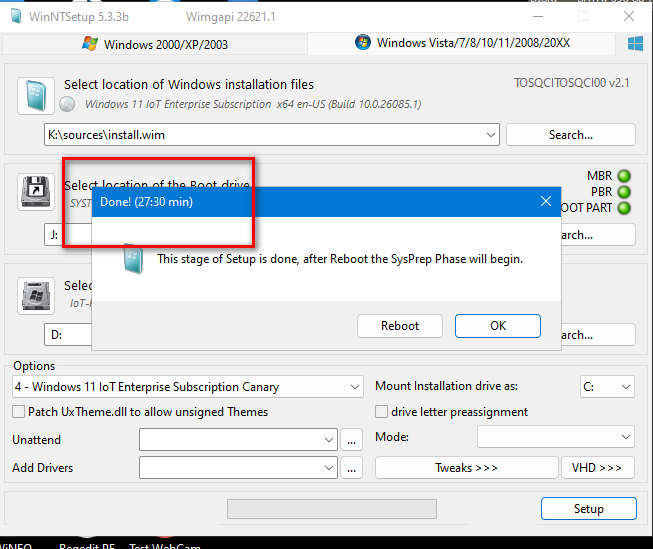Minimize the WinNTSetup window
The image size is (653, 549).
click(538, 17)
